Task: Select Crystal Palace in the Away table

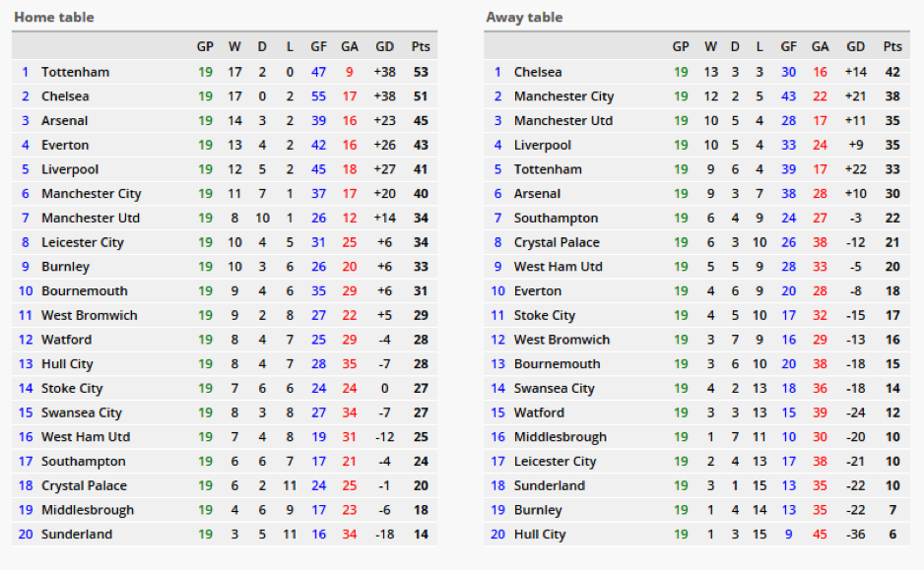Action: [557, 242]
